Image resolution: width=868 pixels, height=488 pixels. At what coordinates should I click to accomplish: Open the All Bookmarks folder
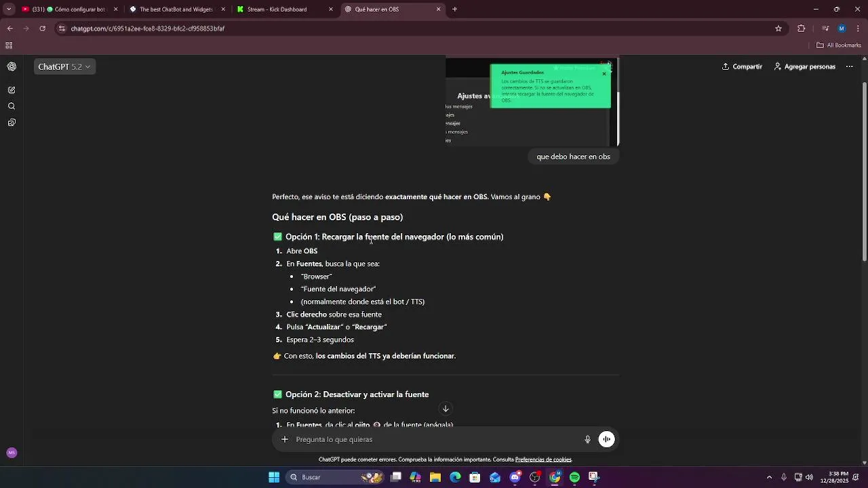pos(839,45)
